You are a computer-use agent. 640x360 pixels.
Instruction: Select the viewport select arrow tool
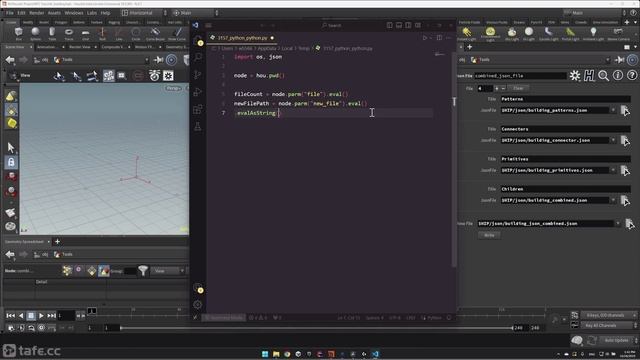point(11,147)
